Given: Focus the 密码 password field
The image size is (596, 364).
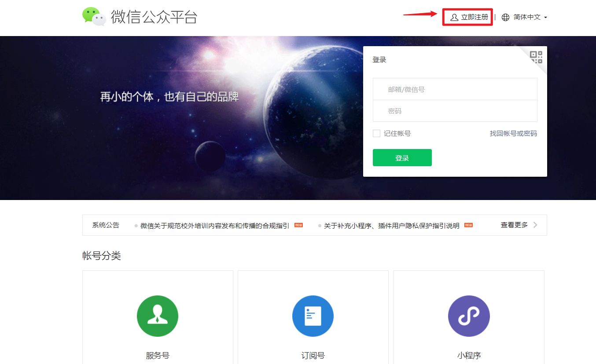Looking at the screenshot, I should [455, 111].
